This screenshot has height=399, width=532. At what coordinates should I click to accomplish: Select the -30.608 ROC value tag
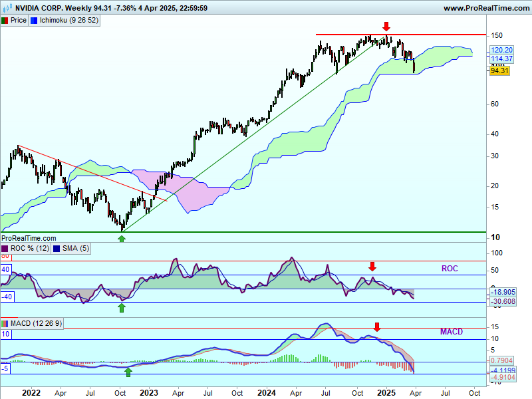coord(503,301)
